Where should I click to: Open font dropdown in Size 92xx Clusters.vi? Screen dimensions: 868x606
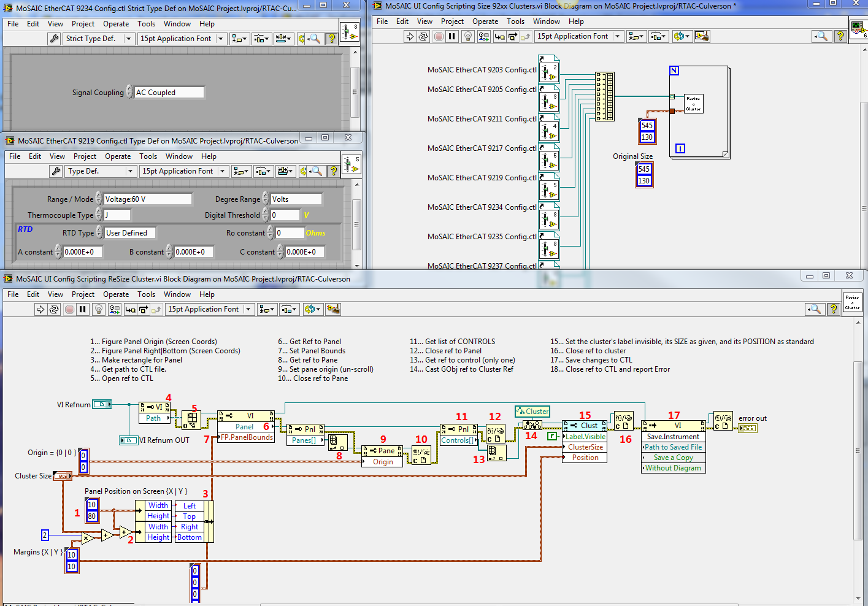click(579, 36)
